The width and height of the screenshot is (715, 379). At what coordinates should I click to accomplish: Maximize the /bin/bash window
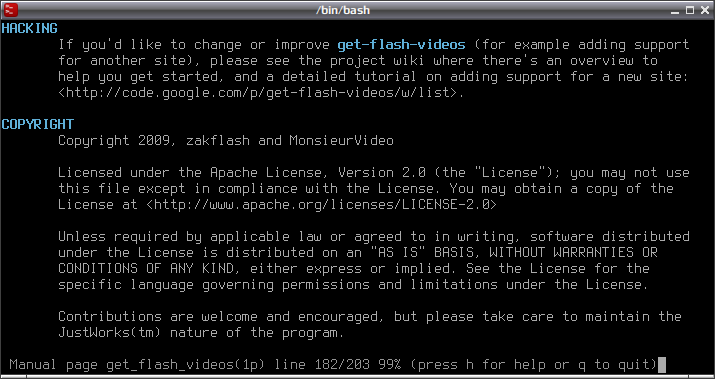(x=690, y=10)
